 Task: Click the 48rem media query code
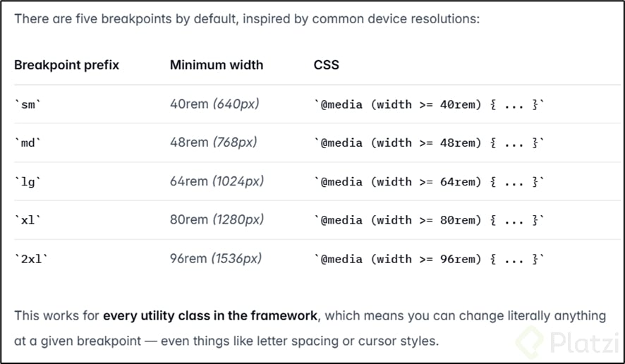430,143
